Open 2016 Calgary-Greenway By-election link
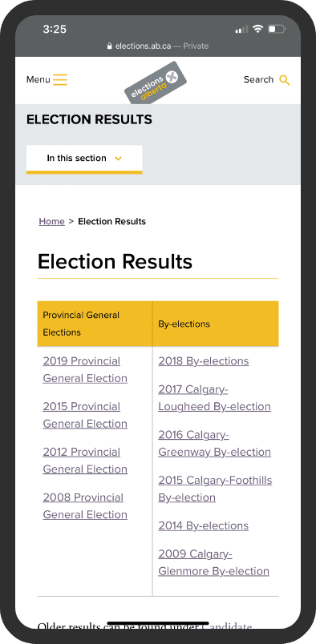Screen dimensions: 316x644 click(214, 443)
